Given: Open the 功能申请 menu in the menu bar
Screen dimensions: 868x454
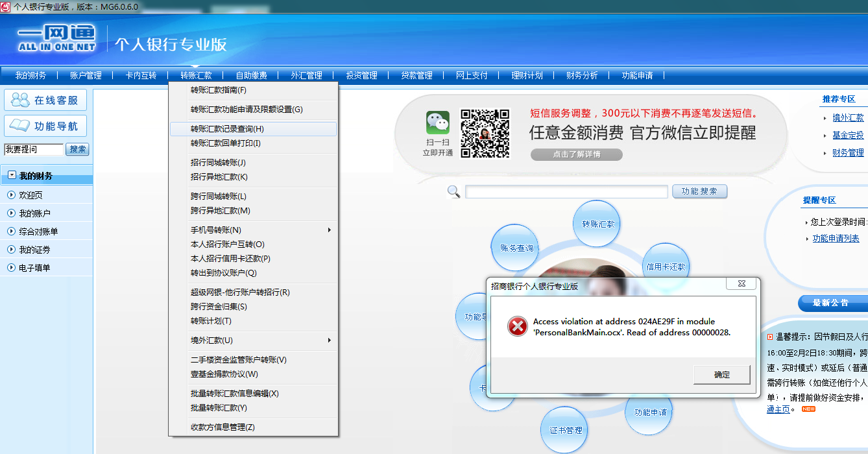Looking at the screenshot, I should pyautogui.click(x=637, y=75).
